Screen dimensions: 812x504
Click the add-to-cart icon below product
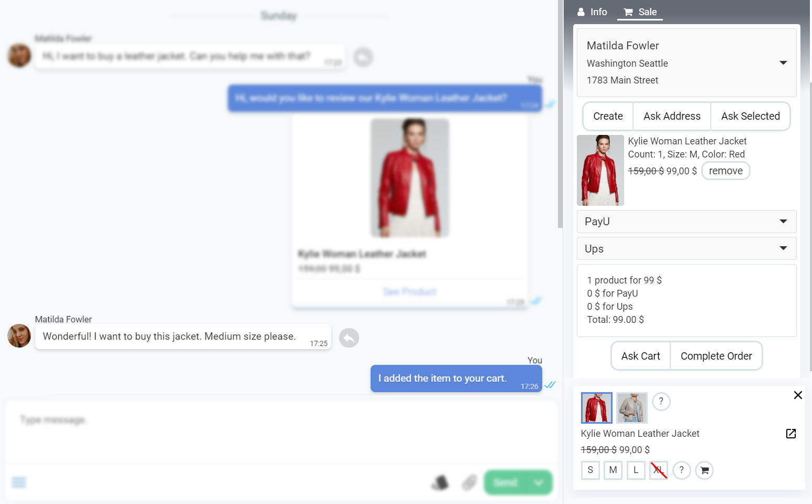pyautogui.click(x=704, y=470)
